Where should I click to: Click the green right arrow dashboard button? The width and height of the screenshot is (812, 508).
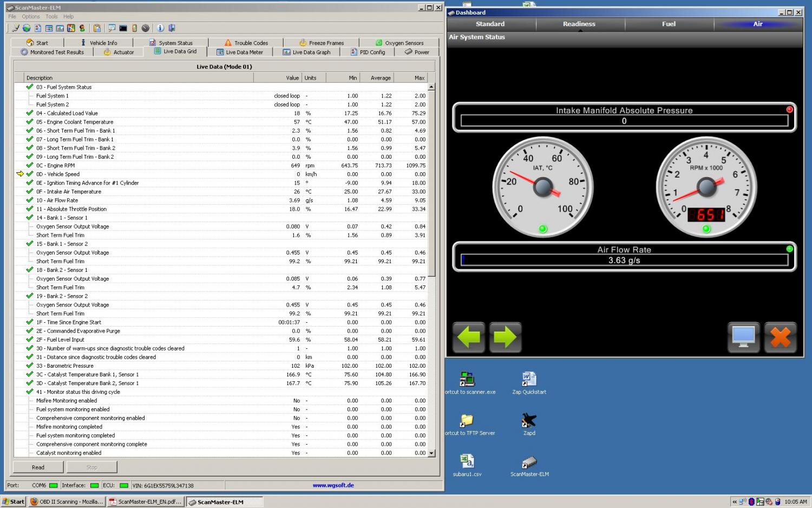(505, 337)
